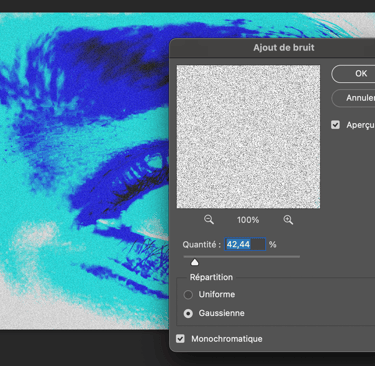Screen dimensions: 375x366
Task: Click the blue eyebrow on the canvas image
Action: point(110,70)
